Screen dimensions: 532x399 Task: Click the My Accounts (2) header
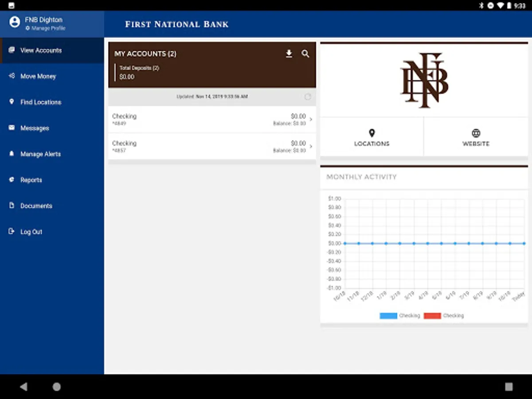[145, 54]
